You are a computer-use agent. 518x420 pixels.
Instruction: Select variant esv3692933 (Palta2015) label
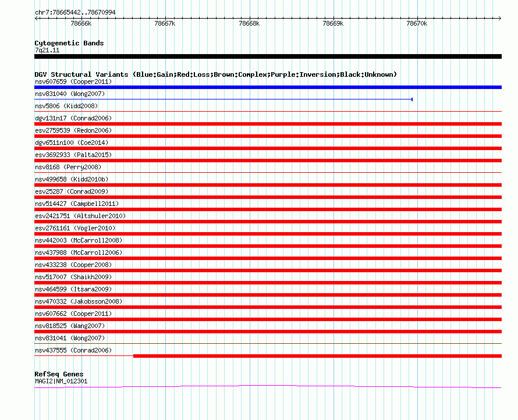(x=73, y=155)
